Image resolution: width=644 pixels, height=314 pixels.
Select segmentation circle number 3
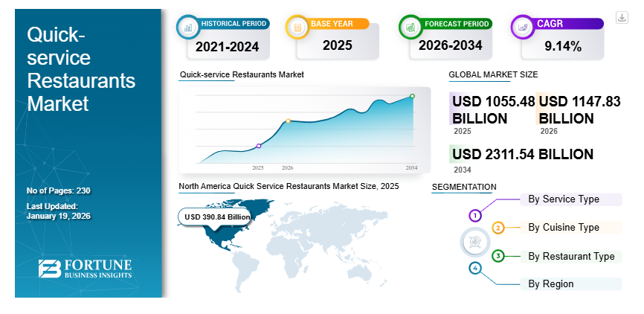[498, 256]
